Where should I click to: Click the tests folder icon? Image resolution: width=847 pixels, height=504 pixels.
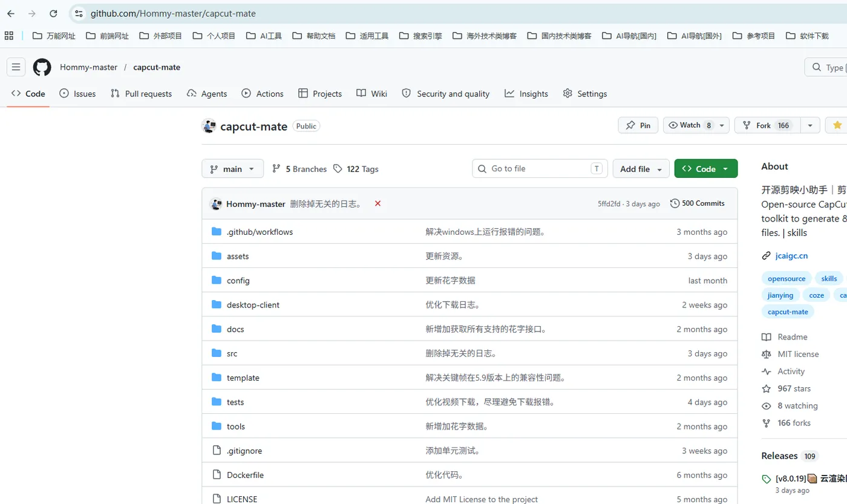(217, 402)
